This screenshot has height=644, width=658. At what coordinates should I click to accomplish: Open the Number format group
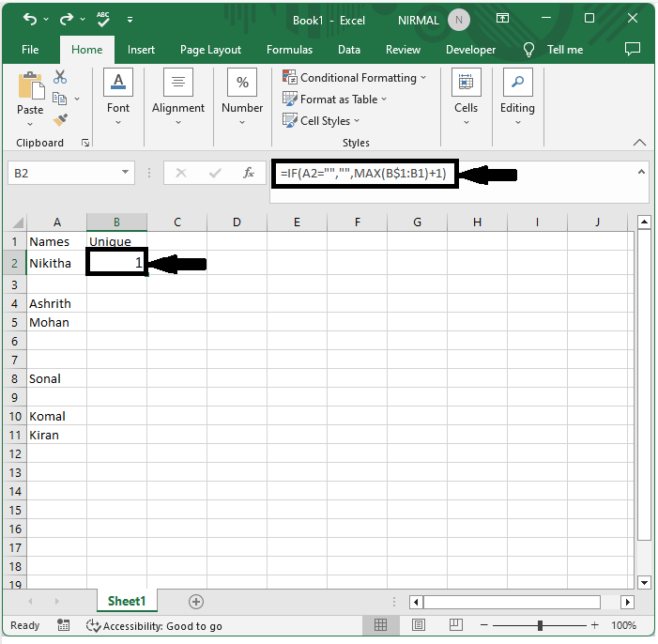242,97
